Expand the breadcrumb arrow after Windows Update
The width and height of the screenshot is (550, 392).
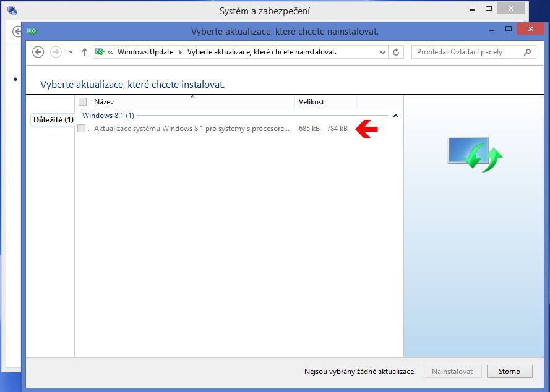181,52
